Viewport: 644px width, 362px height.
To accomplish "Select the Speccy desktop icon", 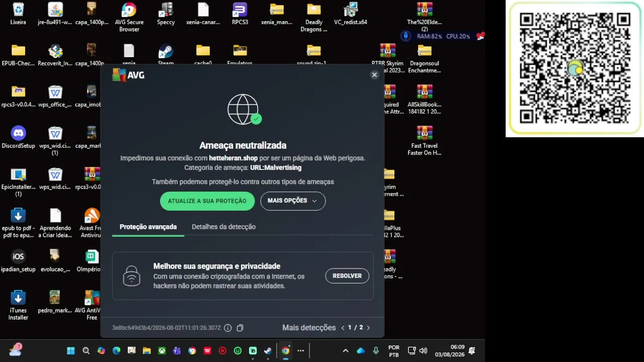I will (166, 14).
